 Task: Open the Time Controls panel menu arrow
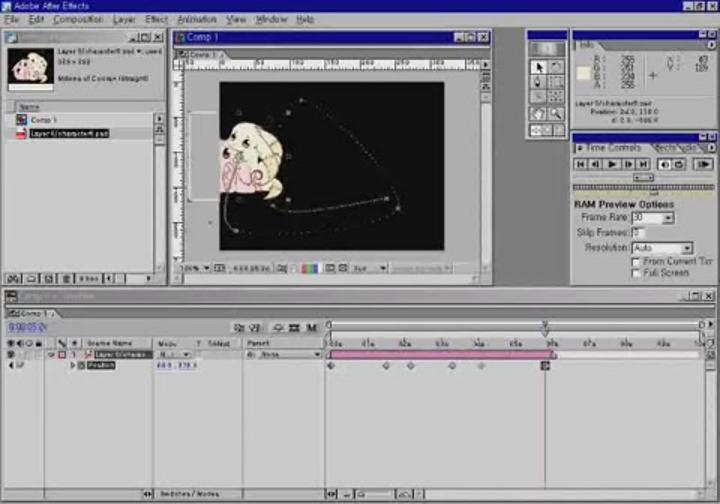point(711,148)
